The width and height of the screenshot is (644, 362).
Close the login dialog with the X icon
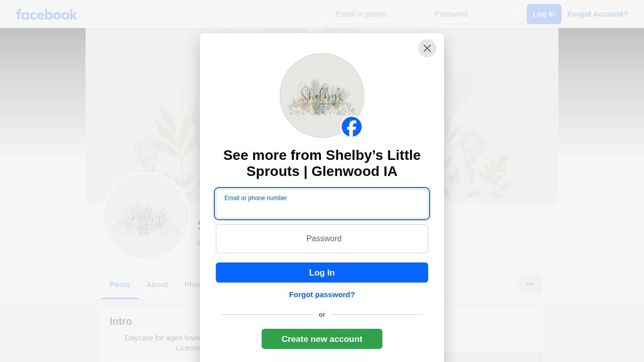point(427,48)
